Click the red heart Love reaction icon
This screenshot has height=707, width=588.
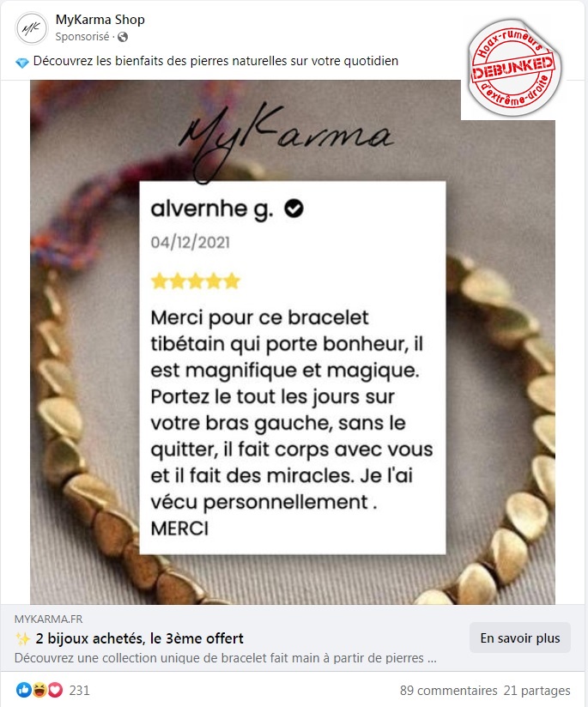pos(55,690)
